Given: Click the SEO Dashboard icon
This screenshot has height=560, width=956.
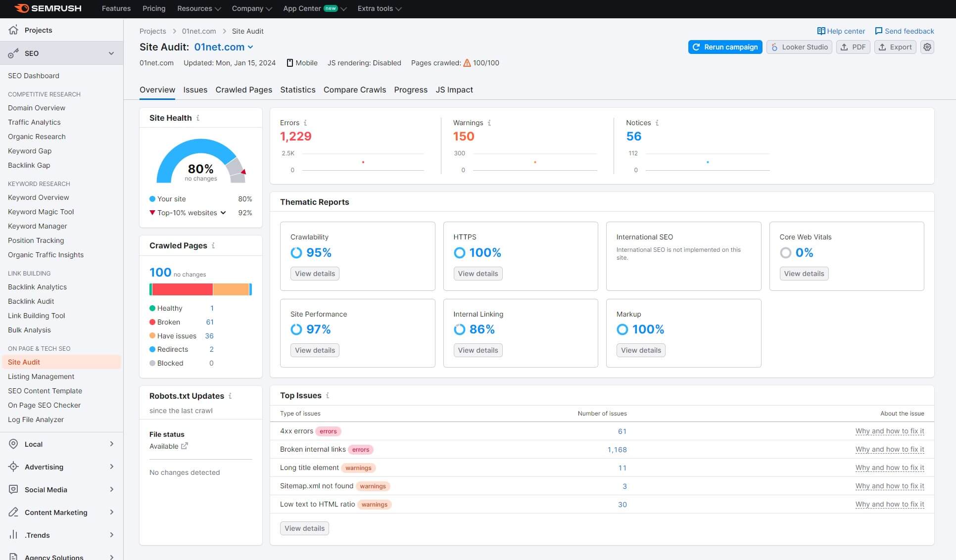Looking at the screenshot, I should (x=33, y=75).
